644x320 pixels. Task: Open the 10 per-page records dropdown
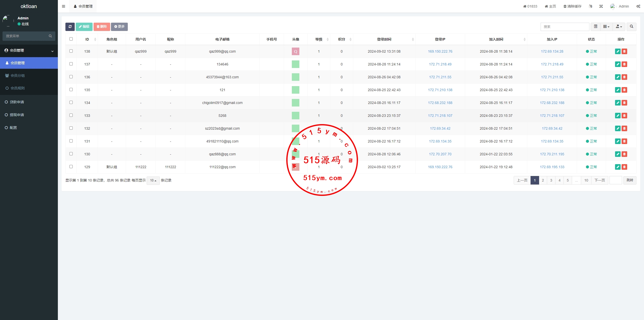[153, 181]
